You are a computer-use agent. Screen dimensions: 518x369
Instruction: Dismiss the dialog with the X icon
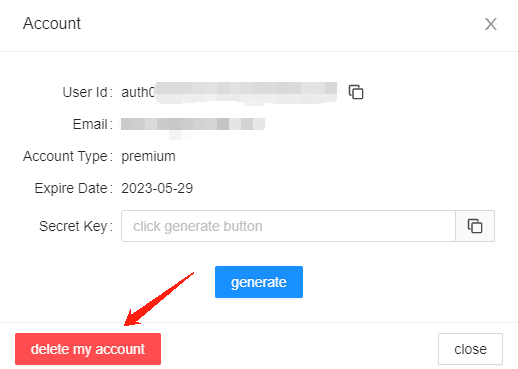point(491,24)
